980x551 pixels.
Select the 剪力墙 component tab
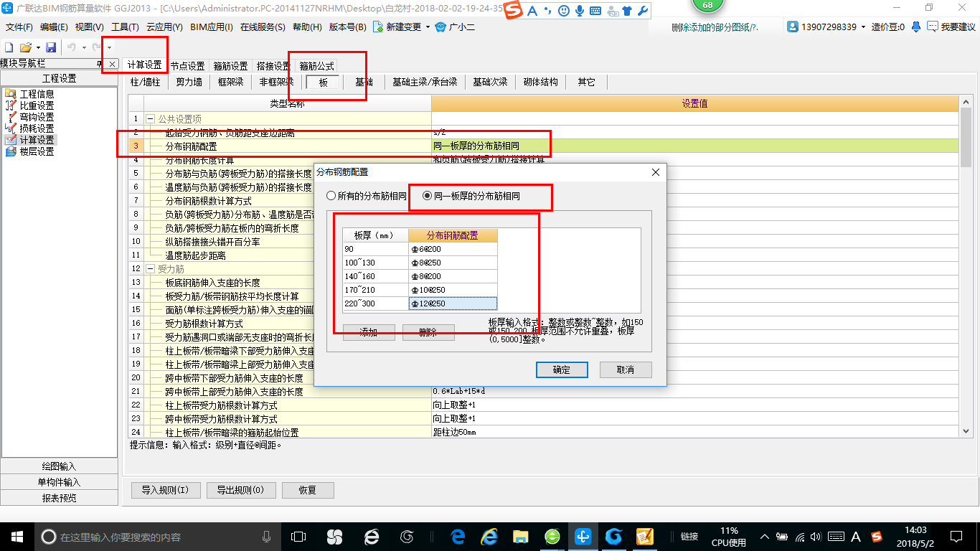[x=189, y=83]
